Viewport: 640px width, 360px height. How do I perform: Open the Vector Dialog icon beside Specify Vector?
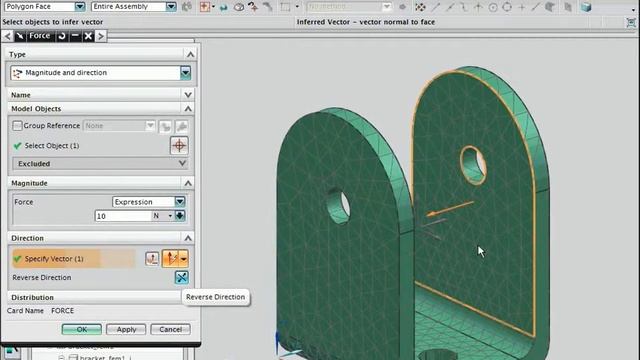tap(152, 259)
